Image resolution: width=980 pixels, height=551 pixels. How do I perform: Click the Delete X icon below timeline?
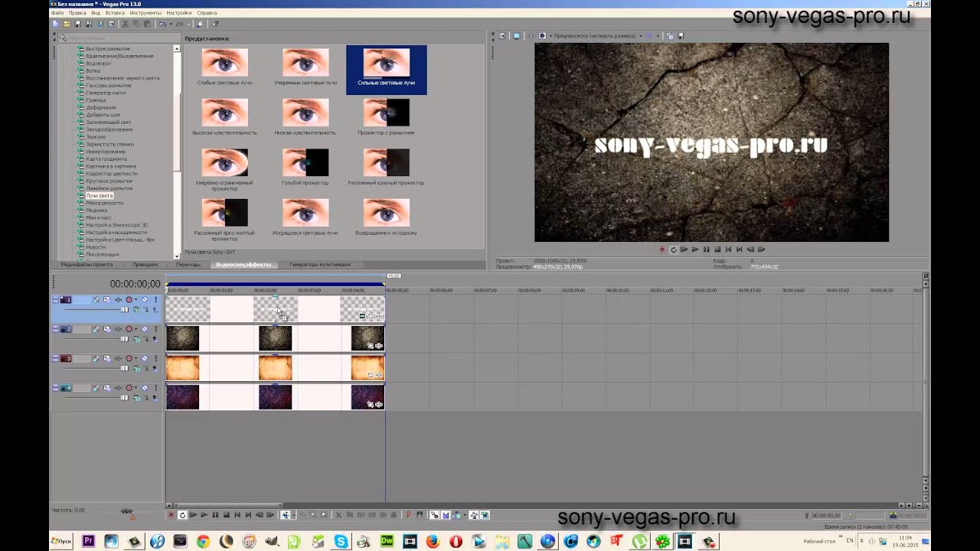tap(338, 515)
